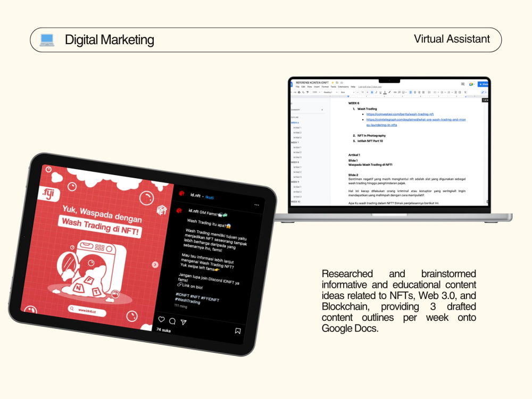Click the 'Last edit' history link

[x=370, y=87]
